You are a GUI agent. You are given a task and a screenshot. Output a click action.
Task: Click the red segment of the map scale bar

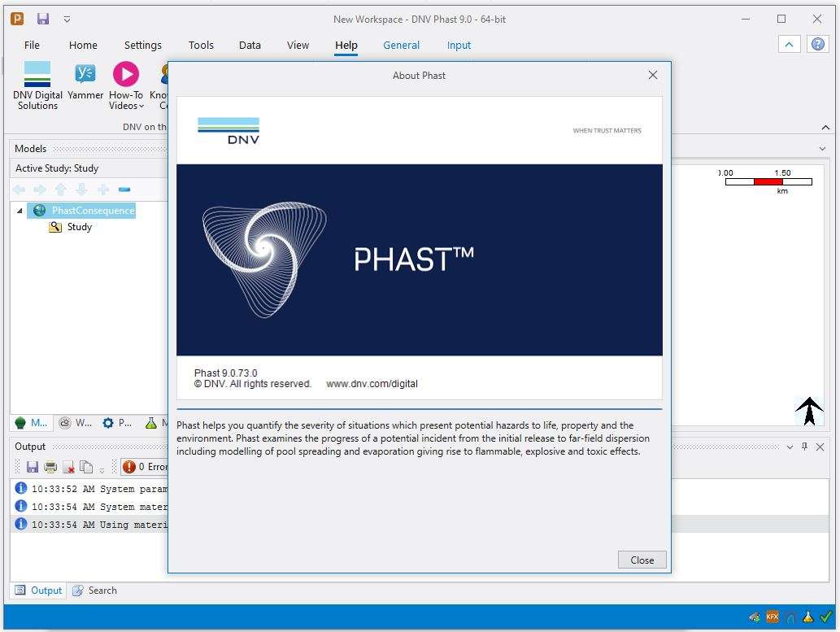768,181
